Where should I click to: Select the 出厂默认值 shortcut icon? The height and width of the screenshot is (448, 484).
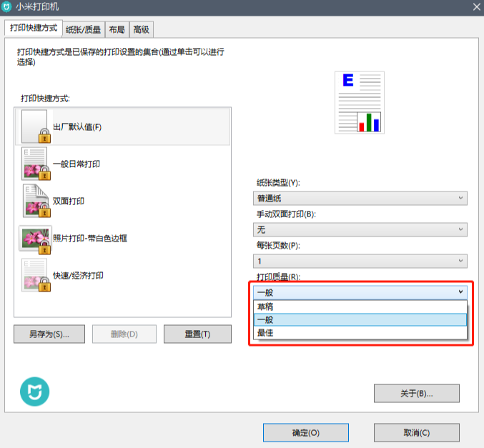[x=36, y=126]
